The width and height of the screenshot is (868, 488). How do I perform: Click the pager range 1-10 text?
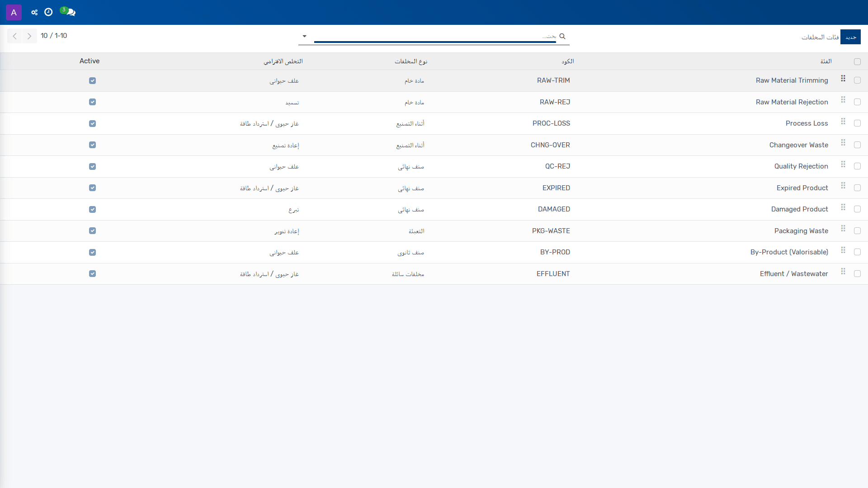[61, 36]
